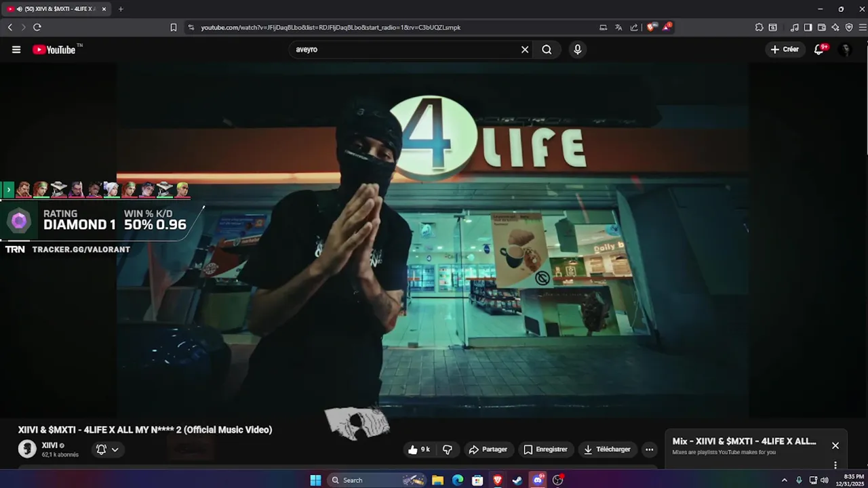The height and width of the screenshot is (488, 868).
Task: Like the video with 9 k likes
Action: (x=419, y=449)
